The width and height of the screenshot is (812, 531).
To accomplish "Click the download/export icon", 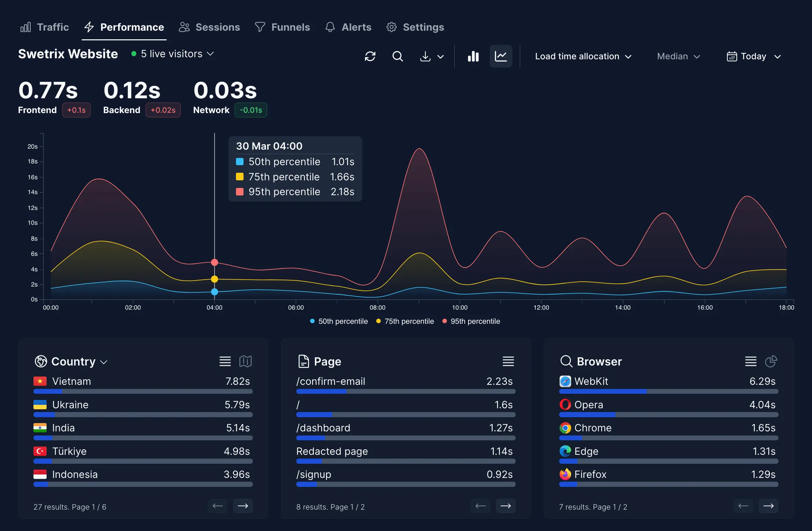I will pyautogui.click(x=426, y=56).
